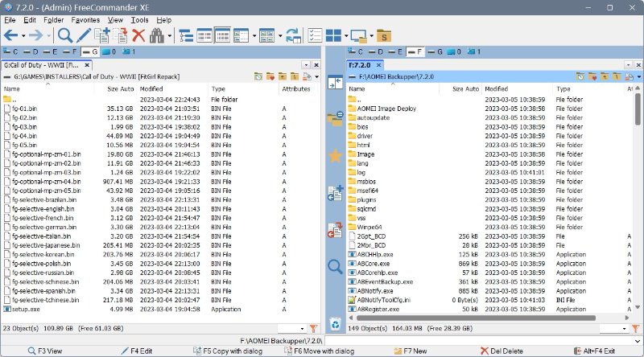
Task: Open the magnifier View tool in toolbar
Action: point(65,35)
